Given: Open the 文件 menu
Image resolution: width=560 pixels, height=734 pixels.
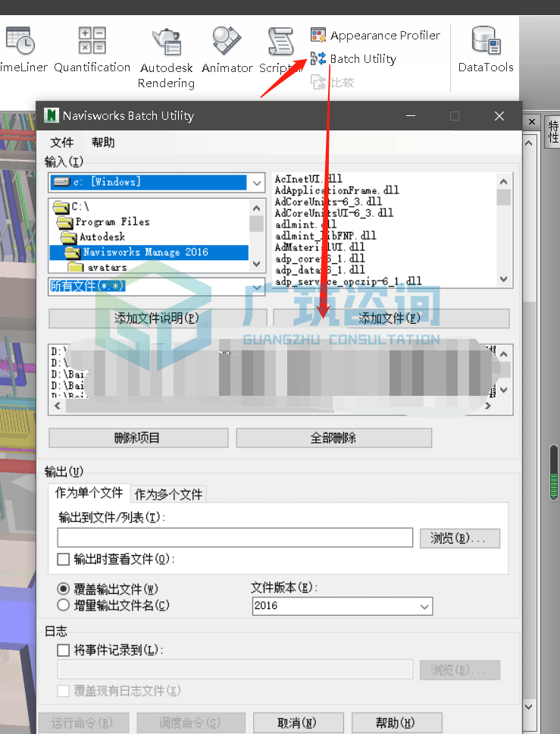Looking at the screenshot, I should (x=61, y=142).
